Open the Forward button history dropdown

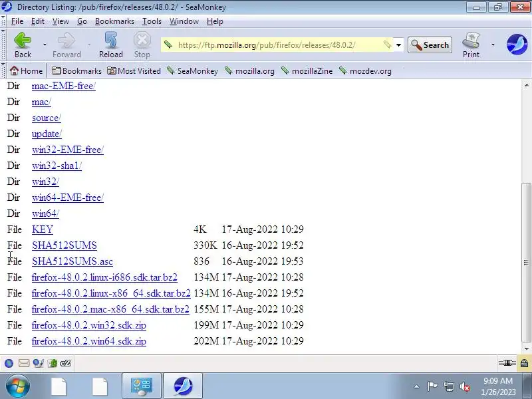(89, 45)
